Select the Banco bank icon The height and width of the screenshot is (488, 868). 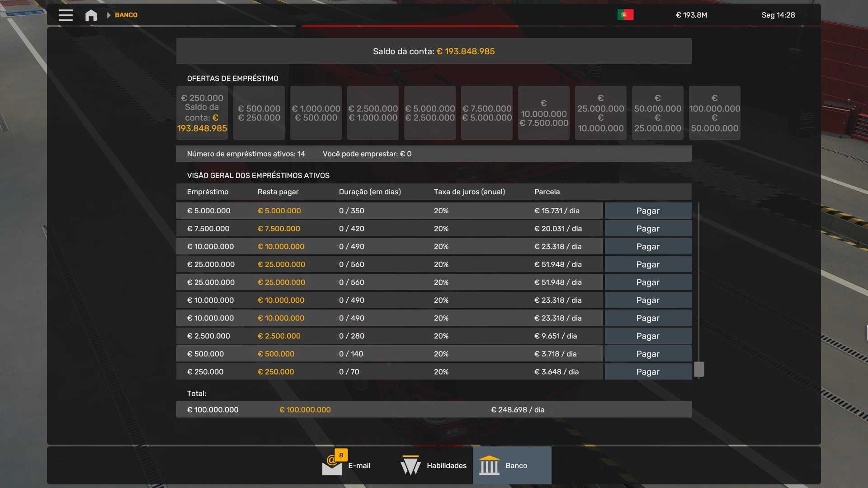(x=489, y=465)
